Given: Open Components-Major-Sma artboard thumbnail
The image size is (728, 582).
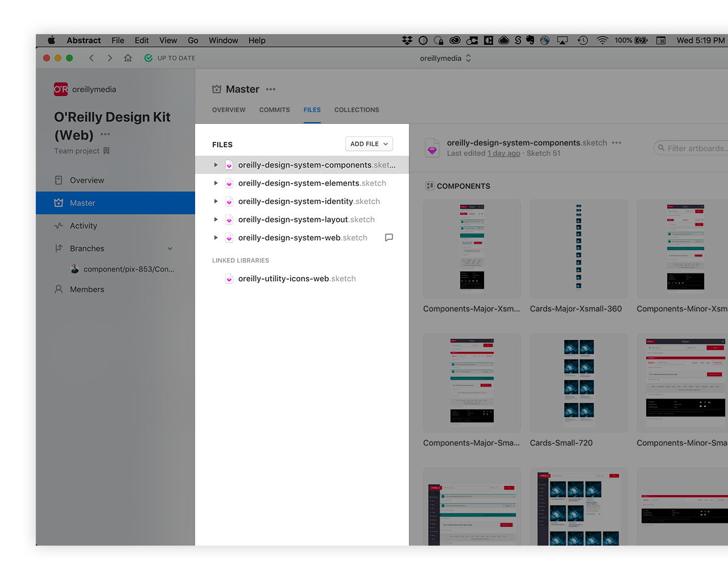Looking at the screenshot, I should tap(472, 383).
